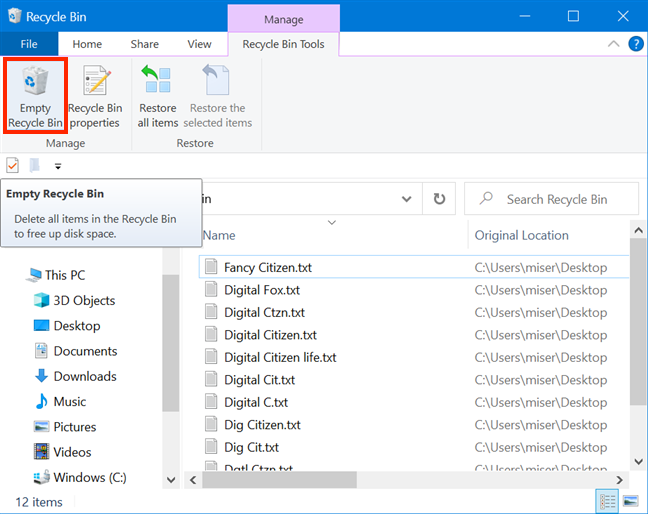This screenshot has width=648, height=514.
Task: Click the Properties quick access checkmark icon
Action: (12, 166)
